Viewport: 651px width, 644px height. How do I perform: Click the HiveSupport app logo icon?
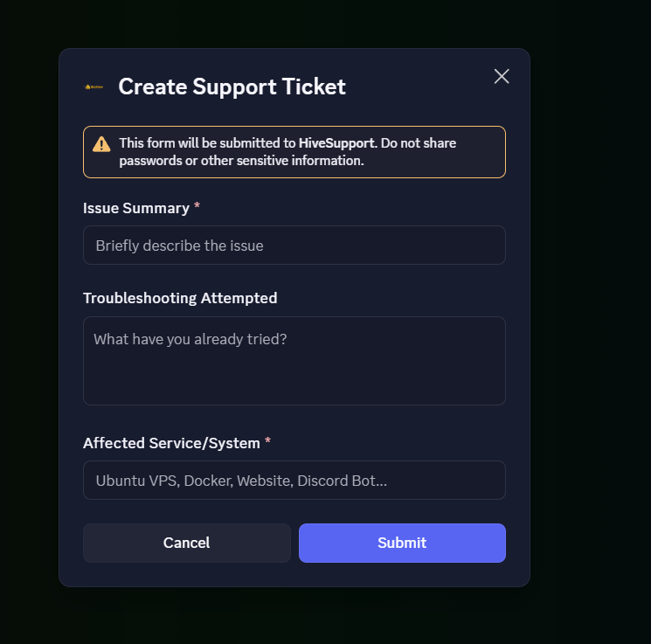pyautogui.click(x=93, y=87)
